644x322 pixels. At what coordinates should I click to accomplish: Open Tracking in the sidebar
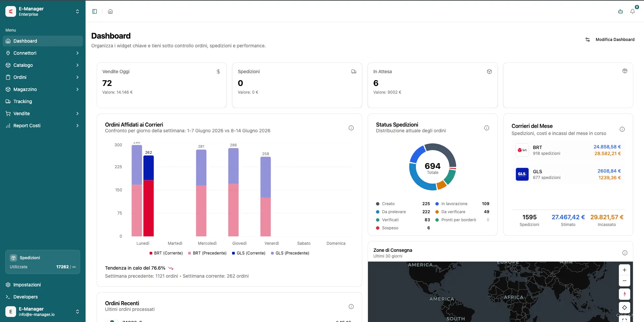tap(43, 101)
